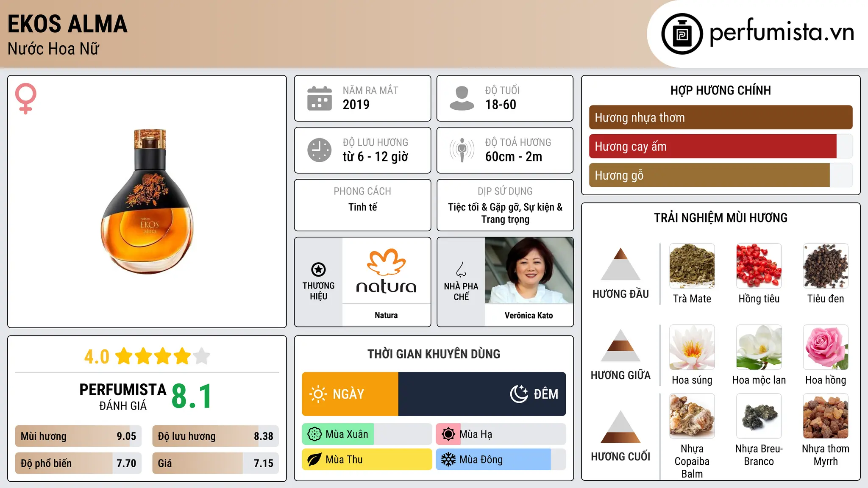Click the longevity value từ 6 - 12 giờ
The image size is (868, 488).
pos(376,156)
